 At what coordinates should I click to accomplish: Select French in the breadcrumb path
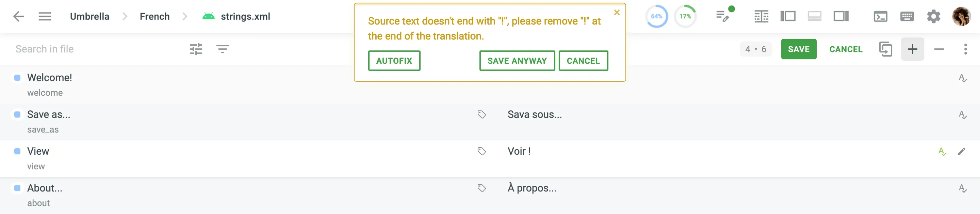pyautogui.click(x=154, y=16)
